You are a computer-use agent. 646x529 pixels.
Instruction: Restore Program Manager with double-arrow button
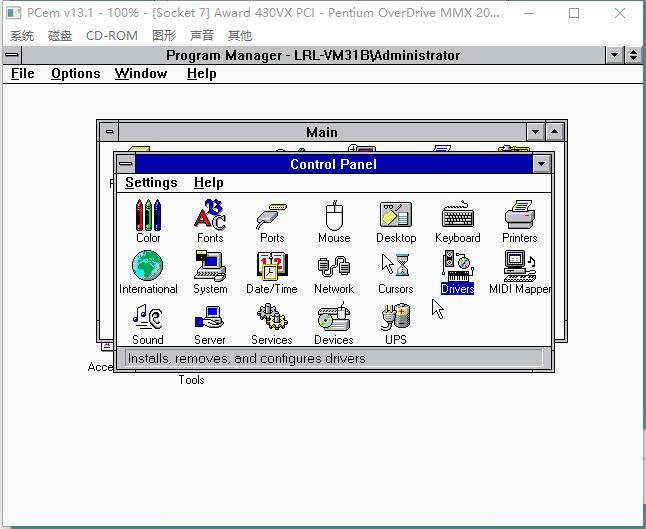coord(634,55)
